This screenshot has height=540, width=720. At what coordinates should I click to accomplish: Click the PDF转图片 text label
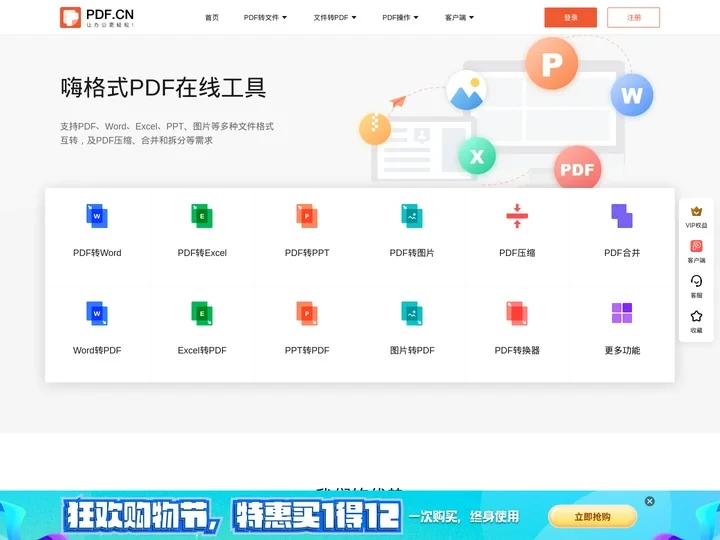tap(412, 253)
